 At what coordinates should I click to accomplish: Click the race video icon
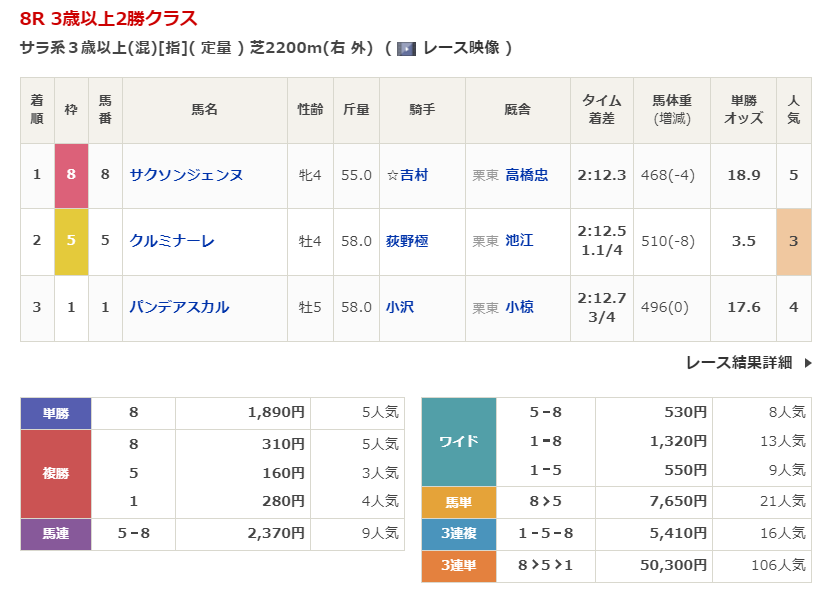406,48
